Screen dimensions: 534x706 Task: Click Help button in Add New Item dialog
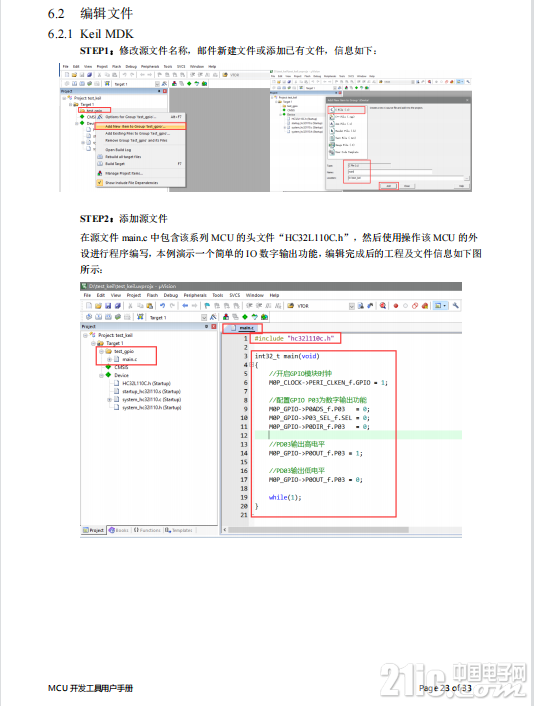coord(462,186)
